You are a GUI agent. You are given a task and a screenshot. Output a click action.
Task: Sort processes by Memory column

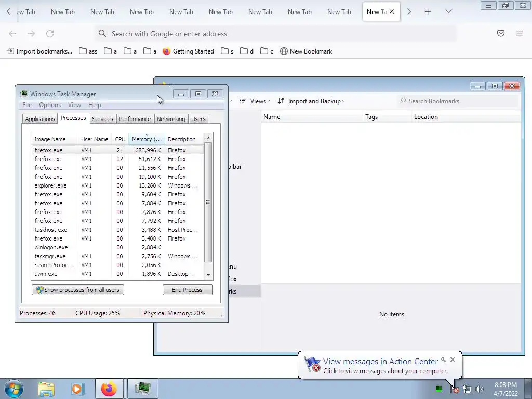[x=147, y=139]
